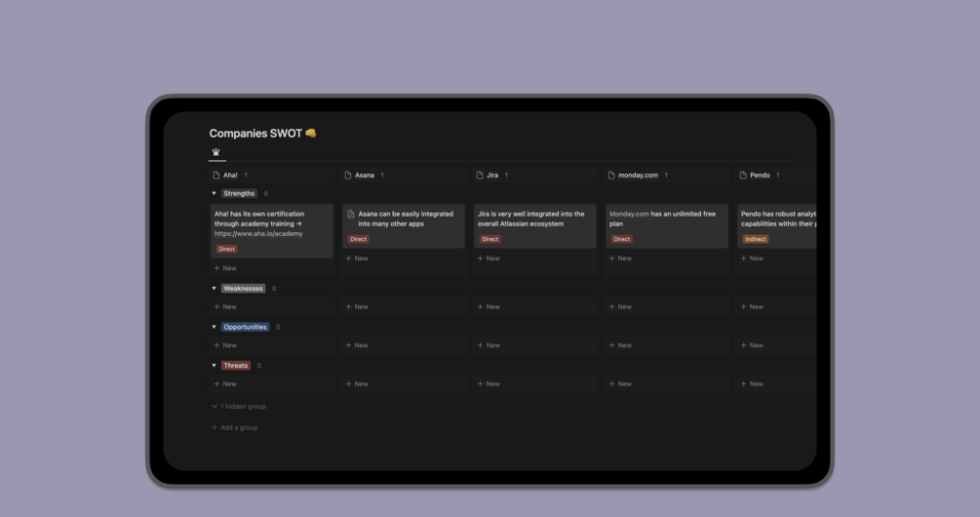Collapse the Threats group triangle
Image resolution: width=980 pixels, height=517 pixels.
[x=214, y=366]
